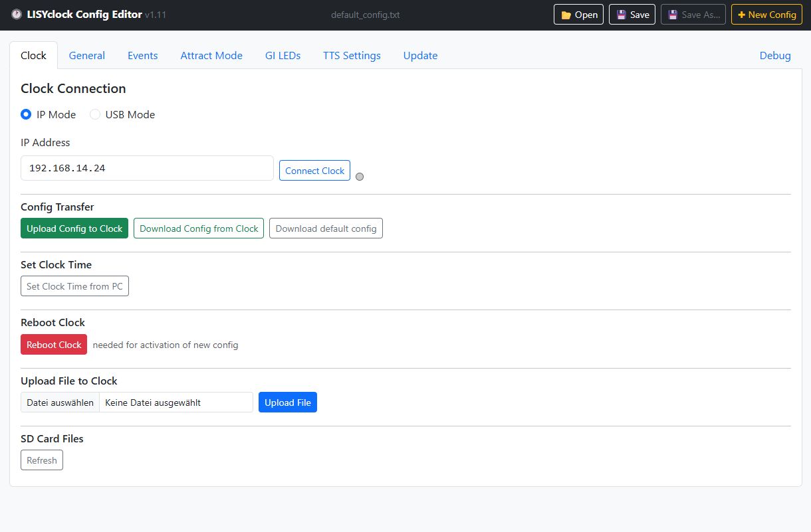Open the Attract Mode tab
Screen dimensions: 811x532
tap(211, 56)
